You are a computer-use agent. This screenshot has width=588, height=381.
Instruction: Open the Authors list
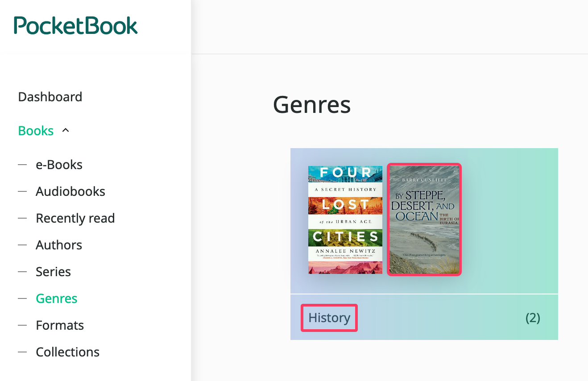click(x=59, y=245)
